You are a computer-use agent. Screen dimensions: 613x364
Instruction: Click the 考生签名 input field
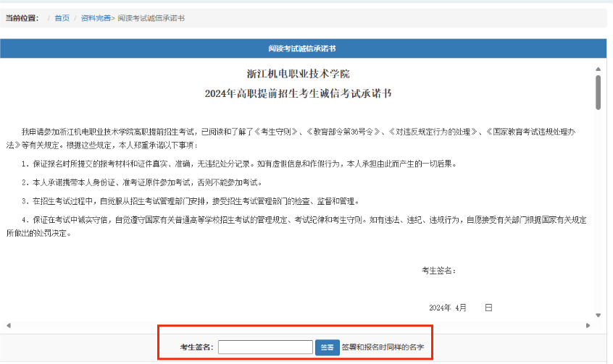click(265, 347)
